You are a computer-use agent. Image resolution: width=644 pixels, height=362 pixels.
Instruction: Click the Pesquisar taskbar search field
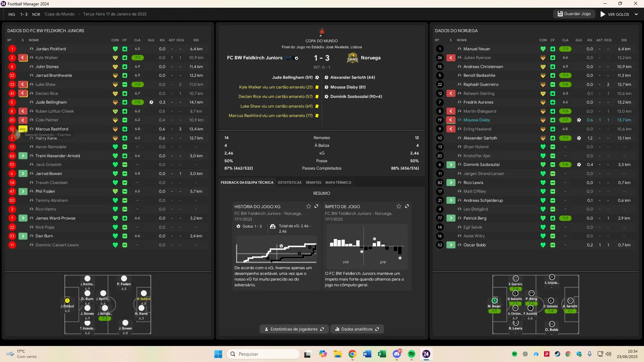click(x=263, y=354)
